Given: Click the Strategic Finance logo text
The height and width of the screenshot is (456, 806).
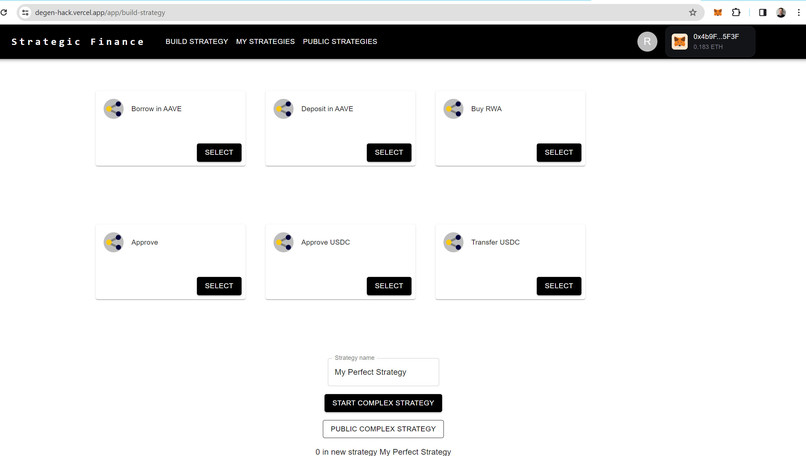Looking at the screenshot, I should click(78, 42).
